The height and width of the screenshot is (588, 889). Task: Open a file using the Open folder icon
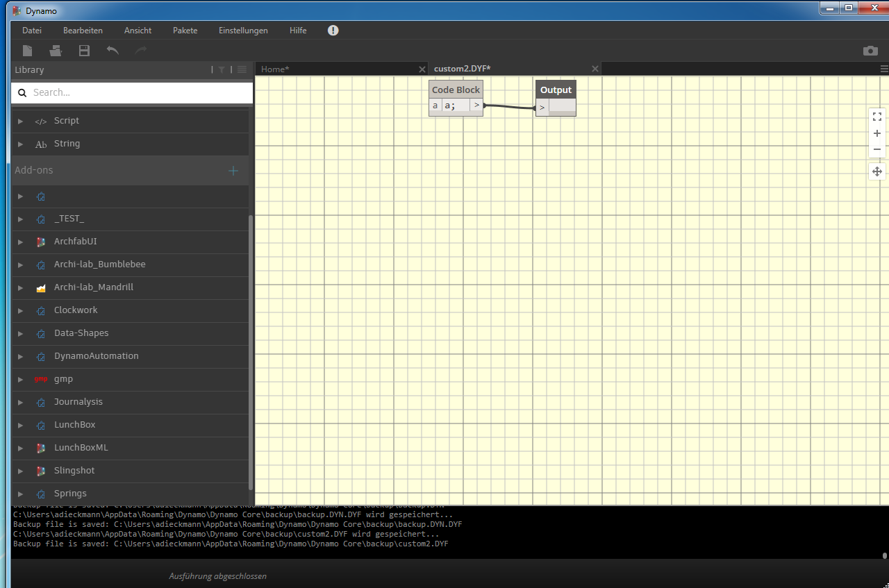[56, 50]
